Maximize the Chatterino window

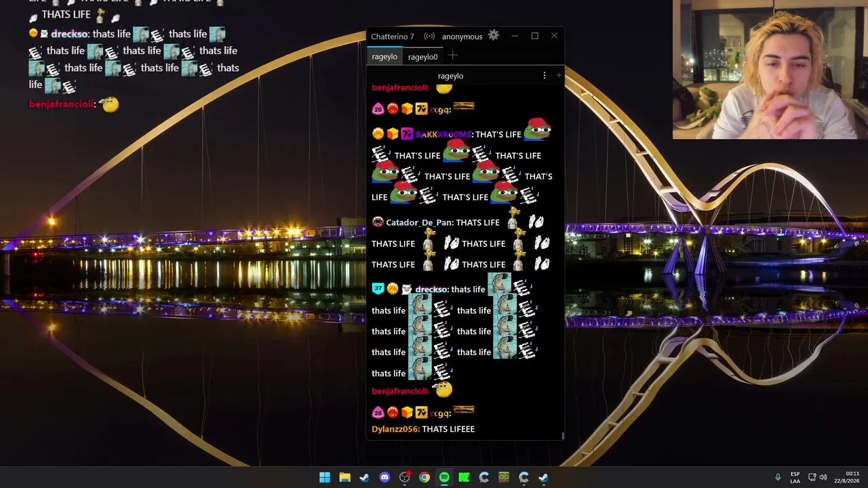tap(534, 36)
